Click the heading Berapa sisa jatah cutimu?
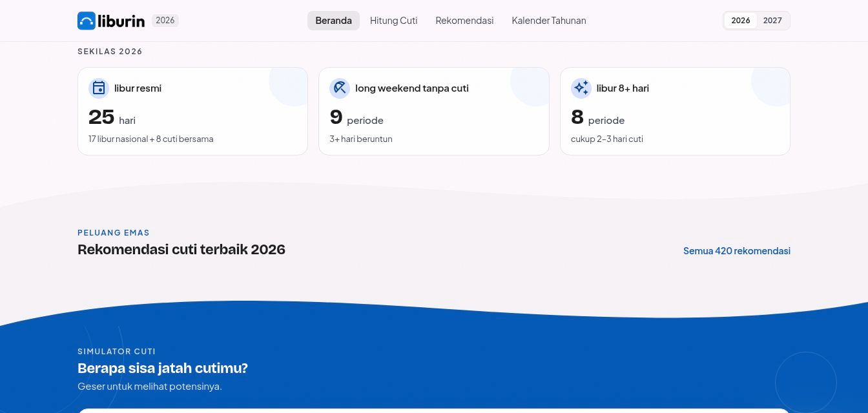Screen dimensions: 868x413 tap(163, 368)
